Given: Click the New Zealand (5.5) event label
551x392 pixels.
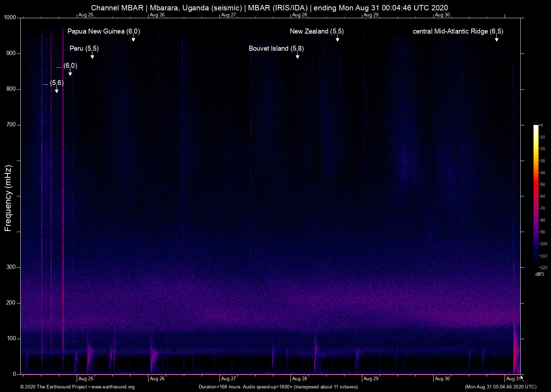Looking at the screenshot, I should pos(317,31).
